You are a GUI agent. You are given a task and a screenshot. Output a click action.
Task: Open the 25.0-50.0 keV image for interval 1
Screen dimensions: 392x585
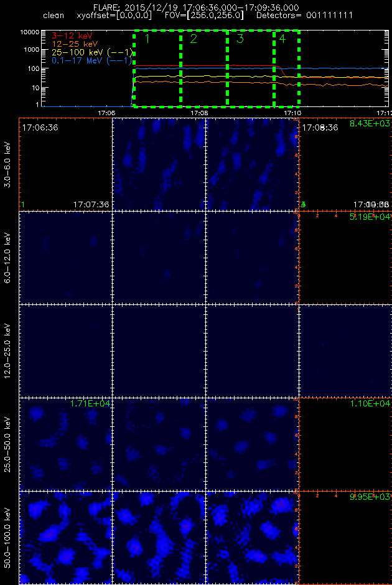coord(65,444)
